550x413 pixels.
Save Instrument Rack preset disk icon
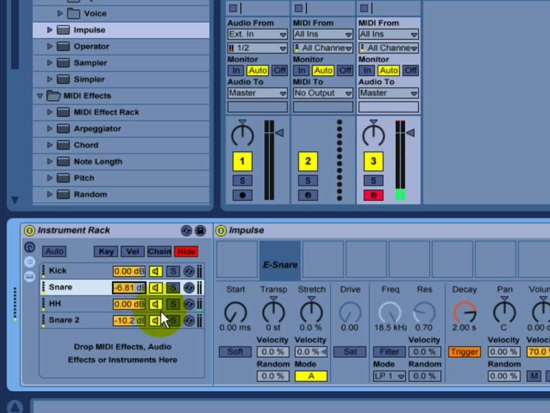point(200,231)
